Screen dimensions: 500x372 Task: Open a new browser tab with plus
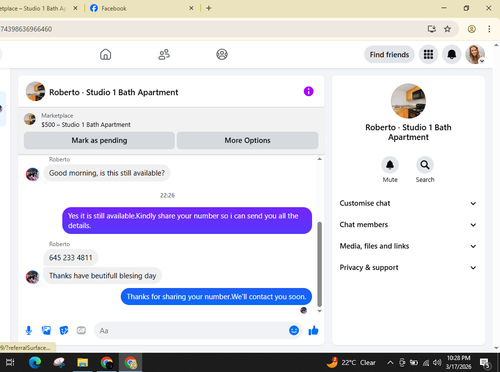pos(209,8)
